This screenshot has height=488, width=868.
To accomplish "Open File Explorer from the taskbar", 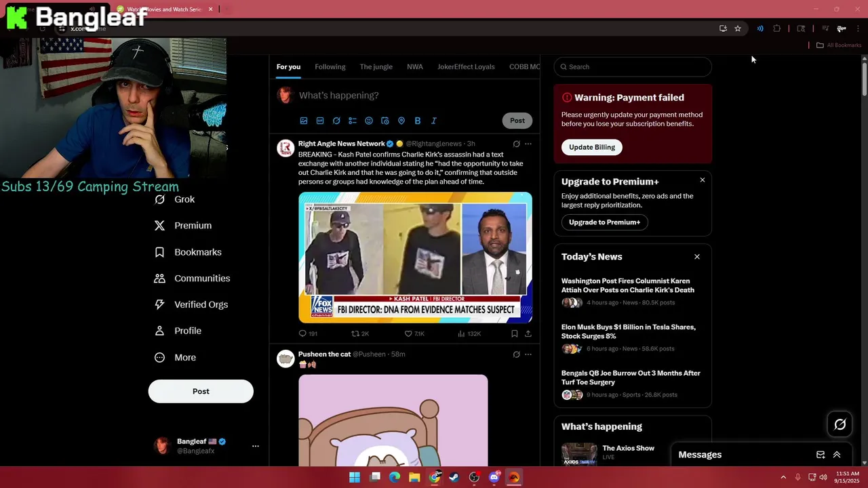I will click(x=414, y=477).
